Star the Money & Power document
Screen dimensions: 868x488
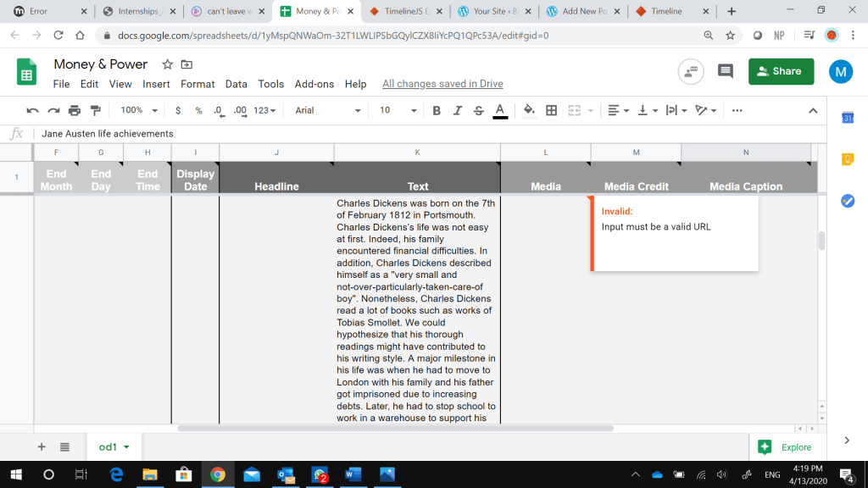pos(167,64)
